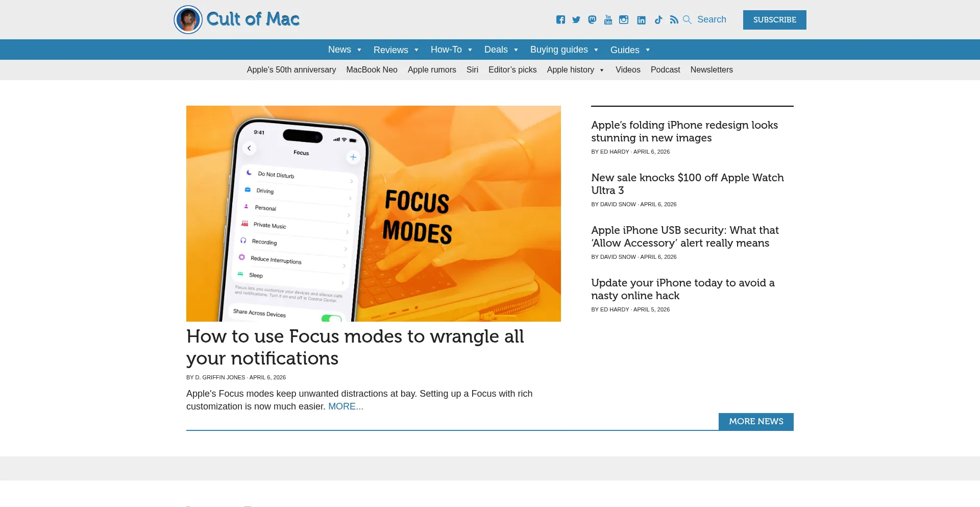The width and height of the screenshot is (980, 507).
Task: Expand the News dropdown arrow
Action: [x=359, y=50]
